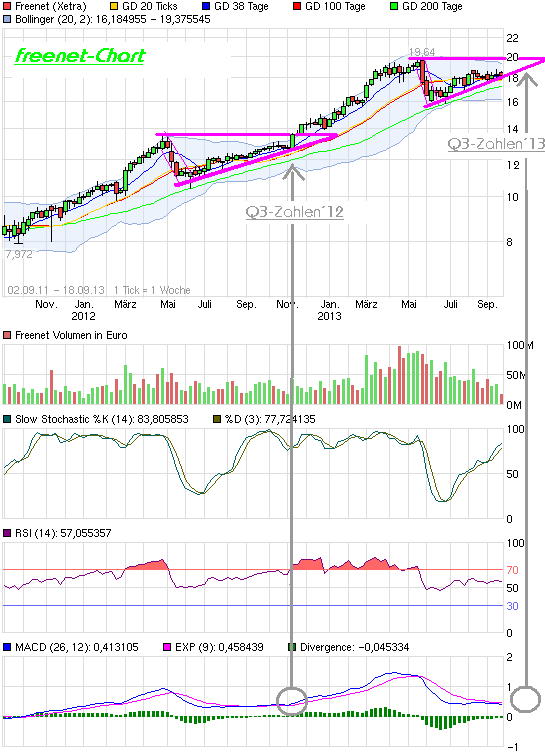This screenshot has width=545, height=755.
Task: Click the MACD axis label '-1'
Action: click(512, 747)
